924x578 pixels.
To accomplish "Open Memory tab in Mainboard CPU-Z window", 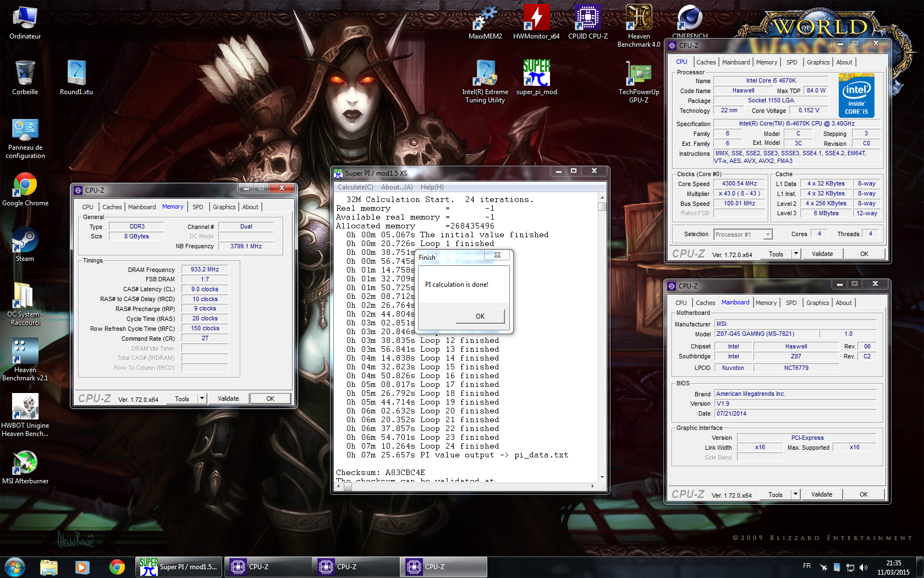I will (x=766, y=303).
